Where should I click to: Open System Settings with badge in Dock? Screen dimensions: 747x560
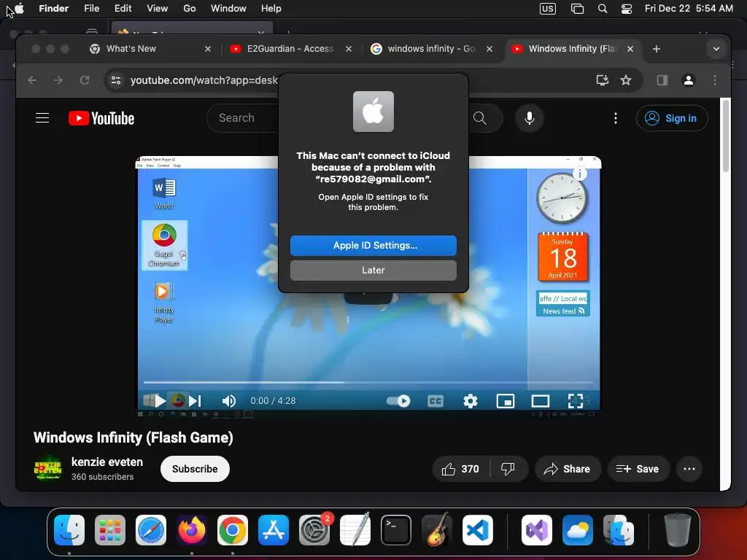coord(314,530)
